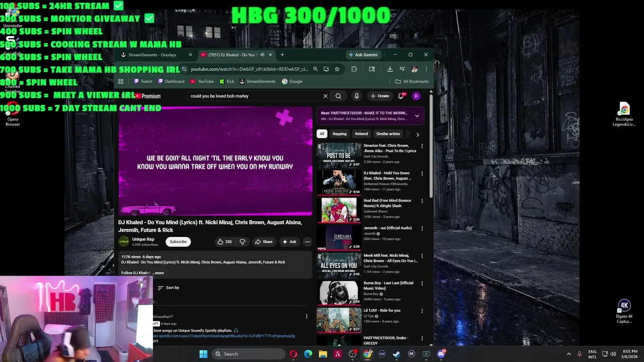Click Ask Gemini in the title bar
The image size is (644, 362).
[363, 55]
